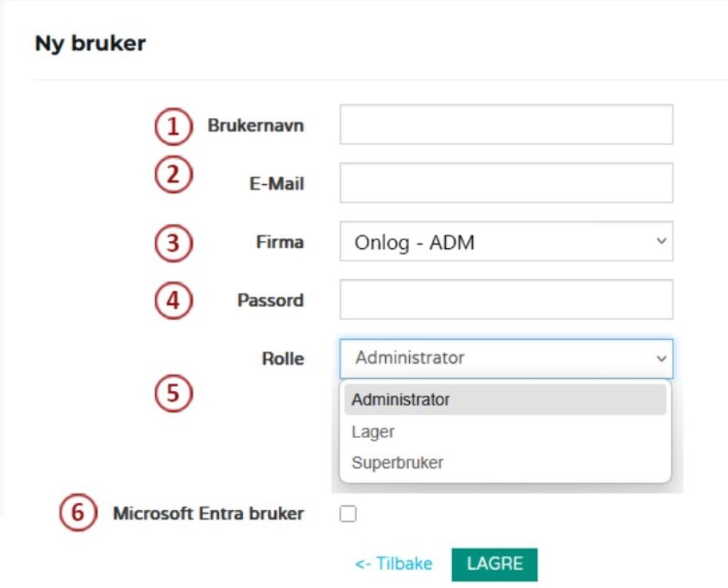Click the Passord input field
The height and width of the screenshot is (588, 728).
click(x=505, y=299)
